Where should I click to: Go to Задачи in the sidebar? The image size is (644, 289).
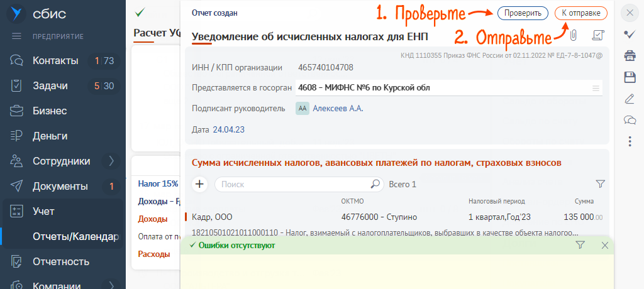click(x=50, y=85)
